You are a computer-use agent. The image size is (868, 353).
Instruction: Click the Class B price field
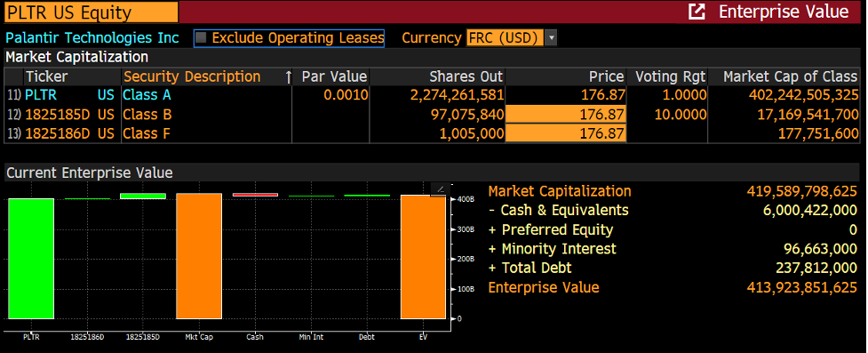click(566, 115)
